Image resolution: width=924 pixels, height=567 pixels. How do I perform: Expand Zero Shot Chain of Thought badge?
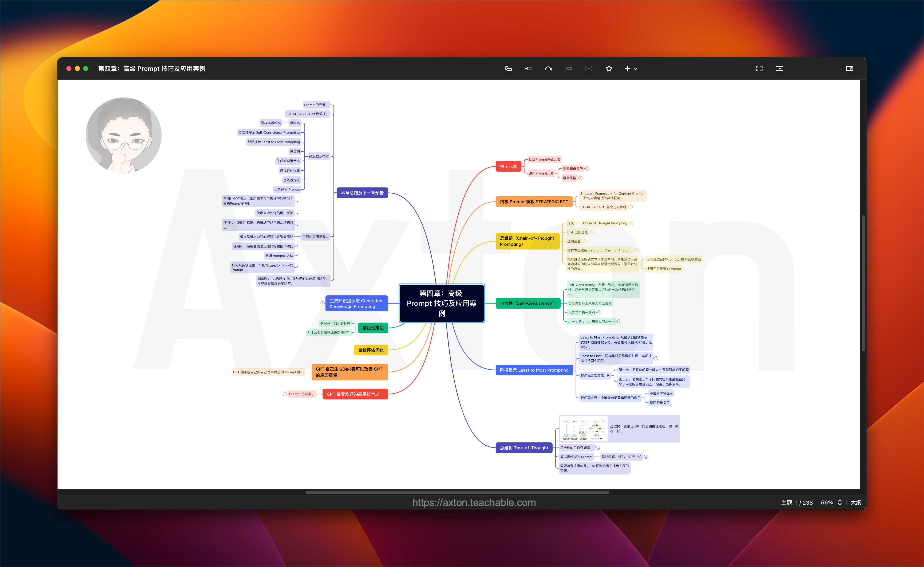636,250
